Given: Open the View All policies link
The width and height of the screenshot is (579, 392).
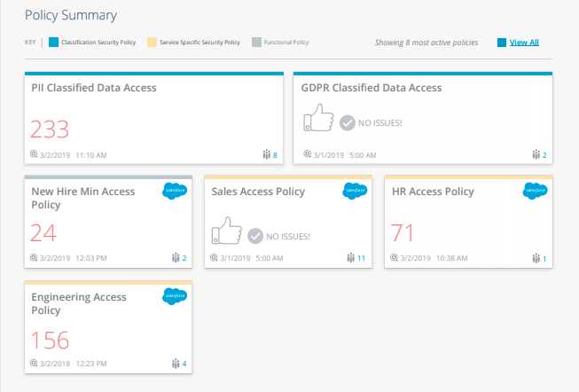Looking at the screenshot, I should [524, 43].
